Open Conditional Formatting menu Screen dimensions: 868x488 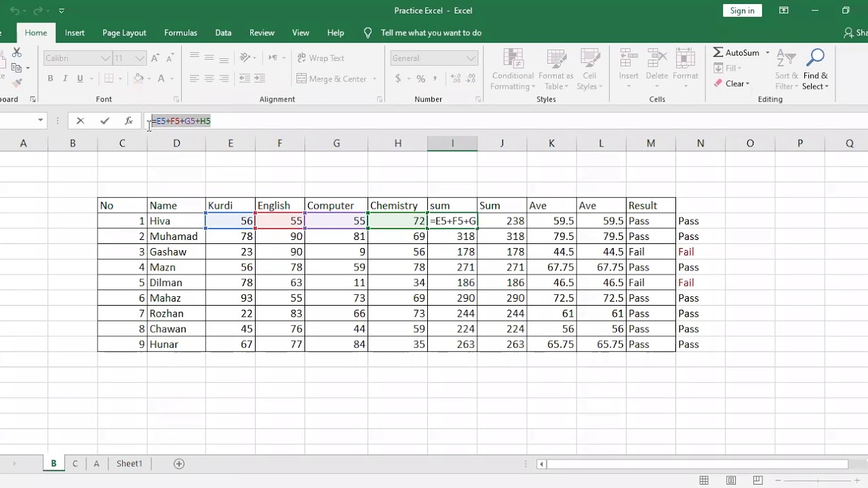(x=513, y=69)
